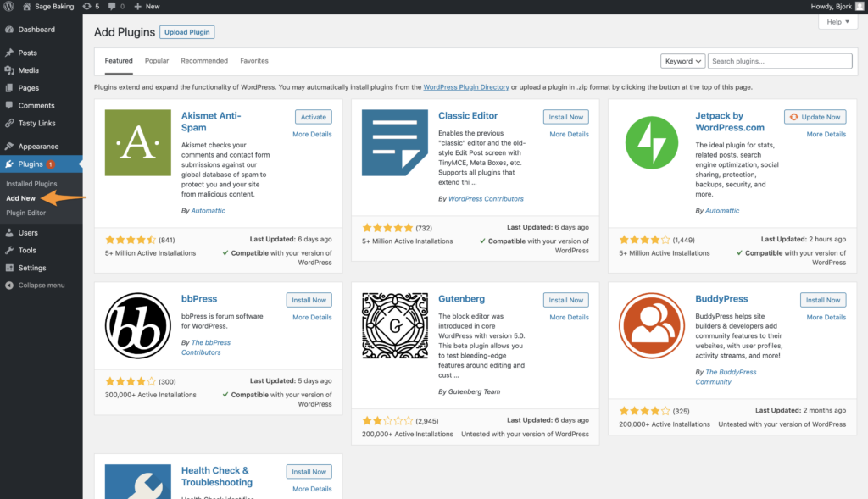Screen dimensions: 868x499
Task: Click the Akismet Anti-Spam plugin thumbnail
Action: point(138,142)
